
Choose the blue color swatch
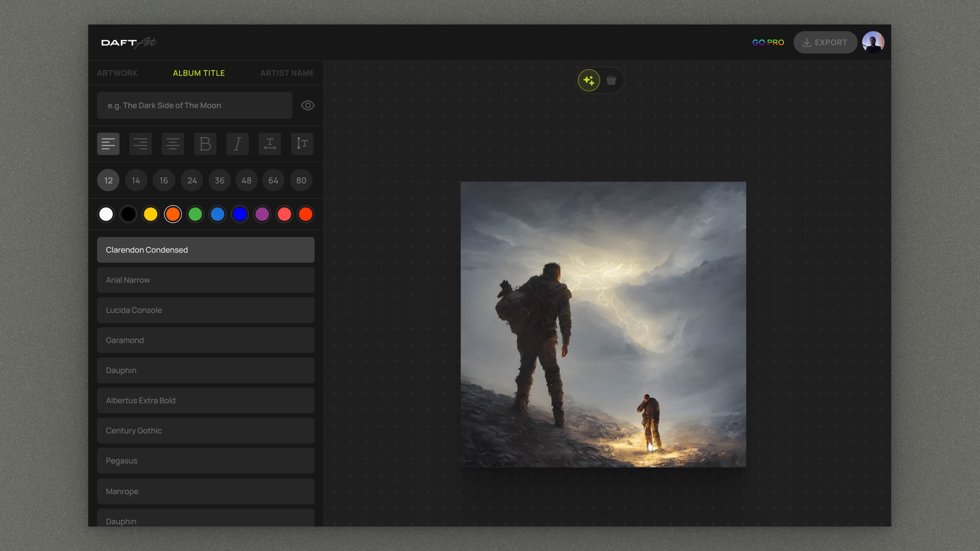click(218, 214)
